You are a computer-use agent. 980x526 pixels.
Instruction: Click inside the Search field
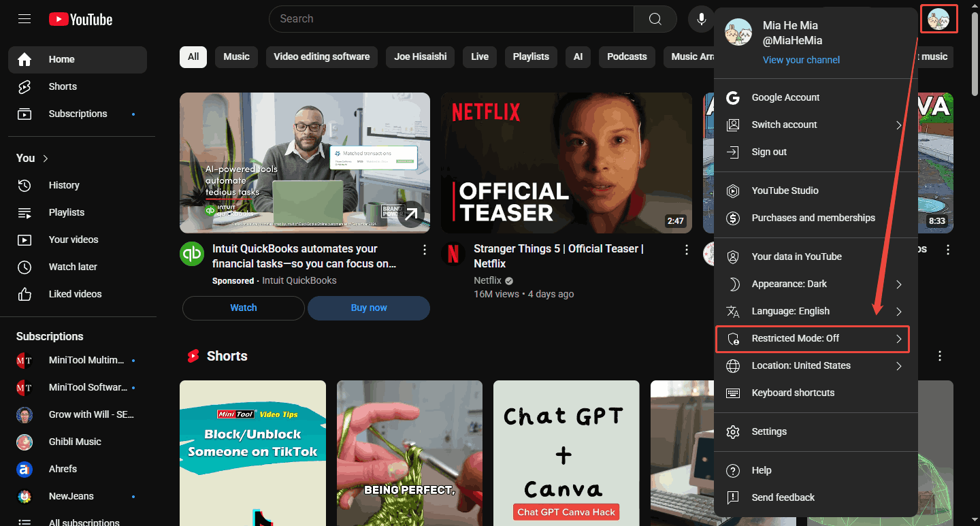tap(451, 19)
